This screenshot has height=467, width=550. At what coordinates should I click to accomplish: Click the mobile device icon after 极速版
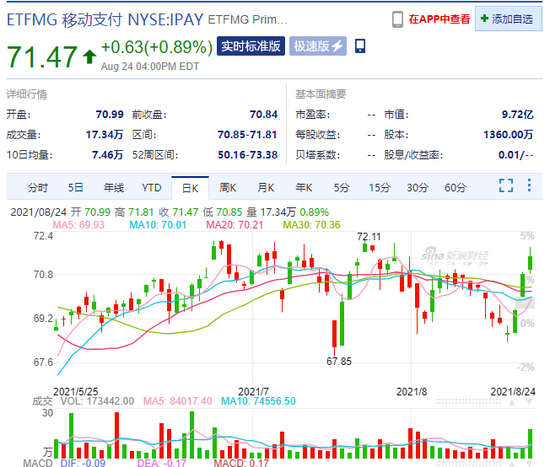(x=360, y=46)
